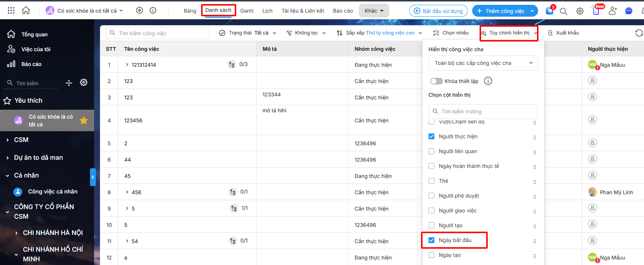Switch to Lịch calendar tab
Screen dimensions: 644x265
pyautogui.click(x=267, y=11)
